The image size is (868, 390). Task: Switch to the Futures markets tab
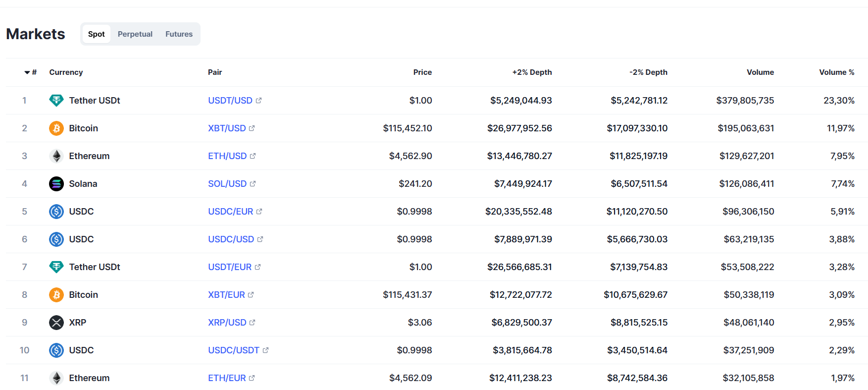[179, 34]
